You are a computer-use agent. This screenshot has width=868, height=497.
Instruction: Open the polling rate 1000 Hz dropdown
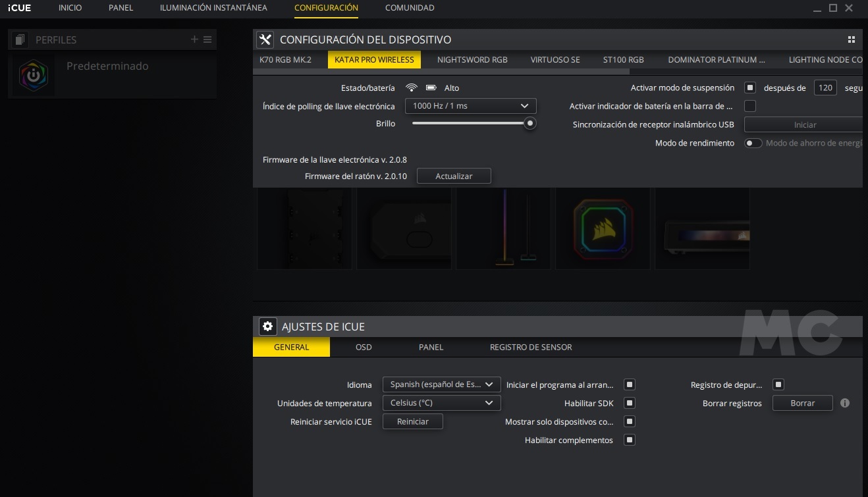[x=470, y=106]
